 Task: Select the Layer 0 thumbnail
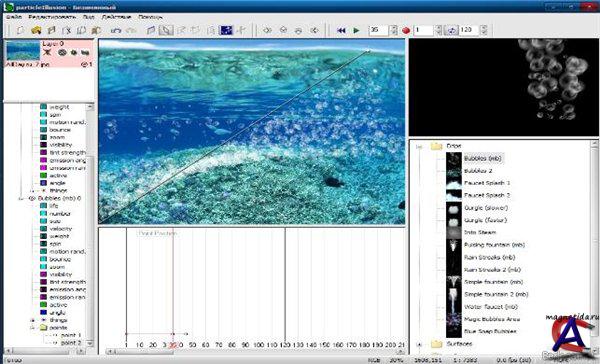pyautogui.click(x=23, y=51)
